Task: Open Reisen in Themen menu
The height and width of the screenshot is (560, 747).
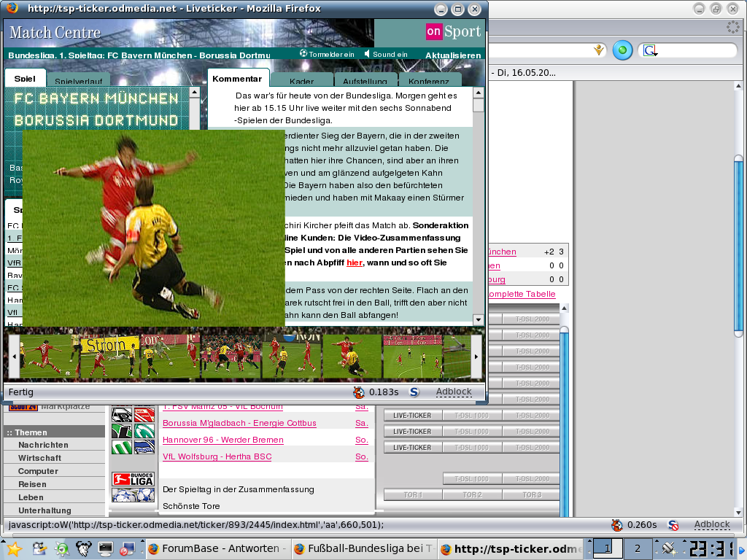Action: coord(32,484)
